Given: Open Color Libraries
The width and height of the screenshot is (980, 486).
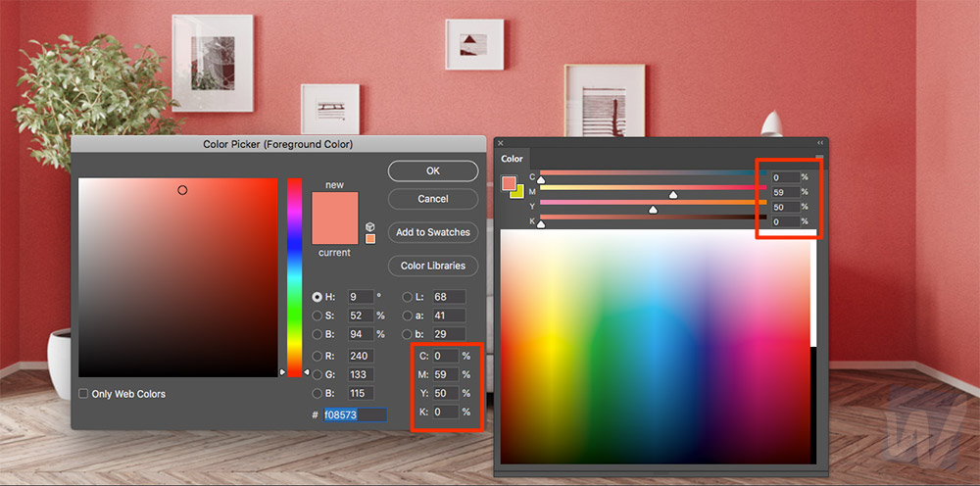Looking at the screenshot, I should (433, 266).
